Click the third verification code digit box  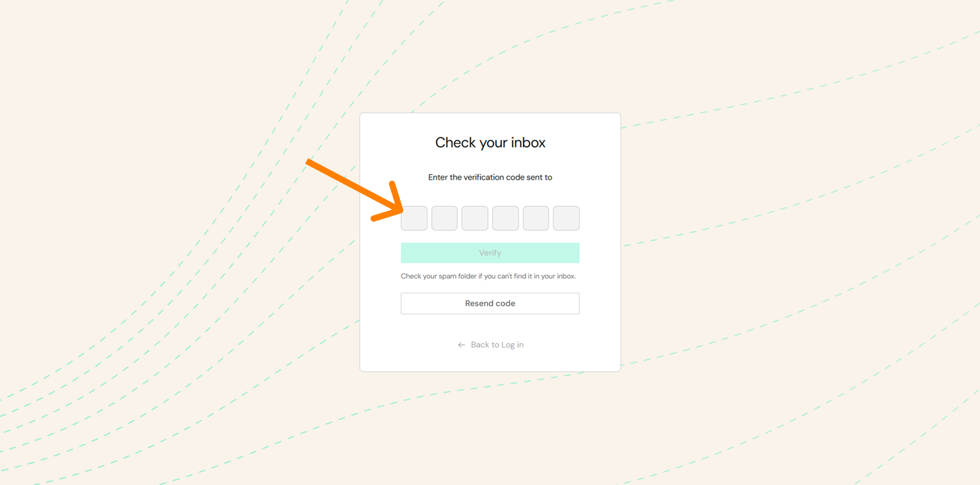click(x=475, y=218)
